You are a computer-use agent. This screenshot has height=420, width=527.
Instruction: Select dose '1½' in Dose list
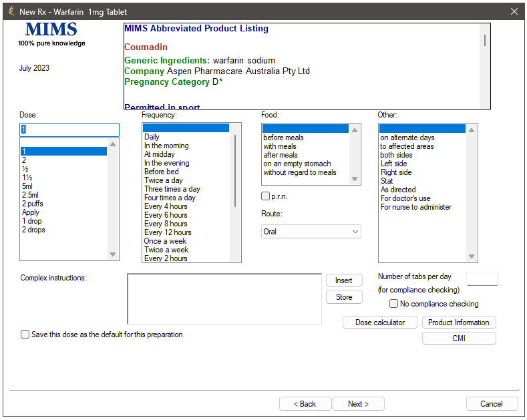pos(63,178)
